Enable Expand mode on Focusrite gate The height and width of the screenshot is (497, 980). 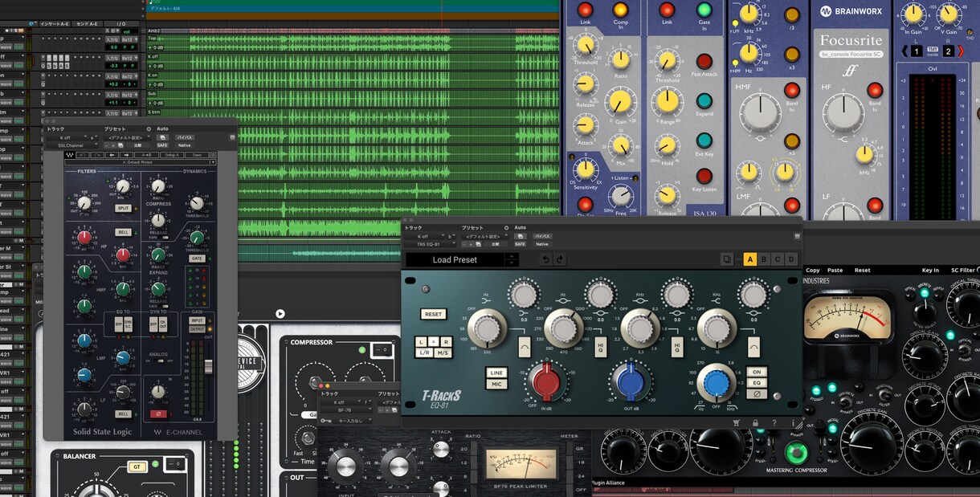coord(704,100)
